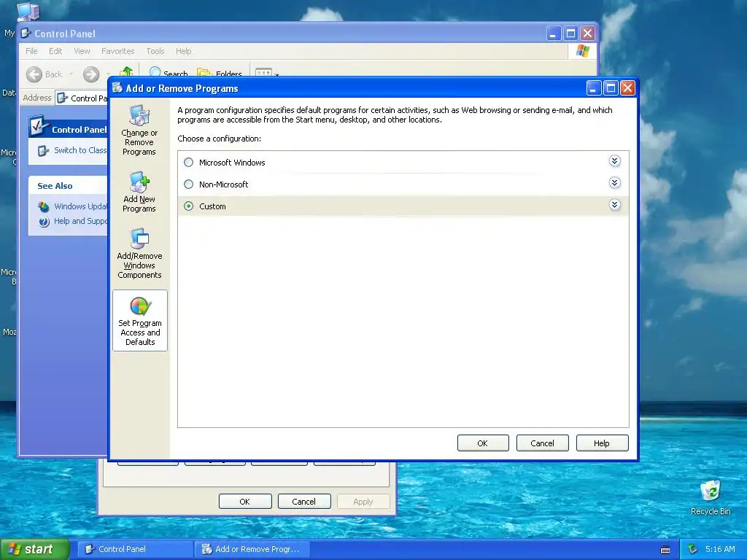Select the Non-Microsoft configuration radio button

tap(189, 184)
